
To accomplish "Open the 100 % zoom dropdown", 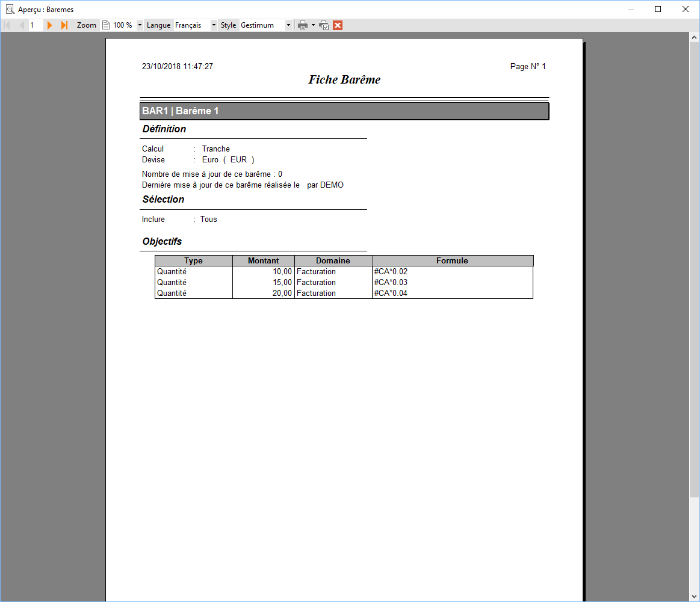I will pyautogui.click(x=140, y=25).
